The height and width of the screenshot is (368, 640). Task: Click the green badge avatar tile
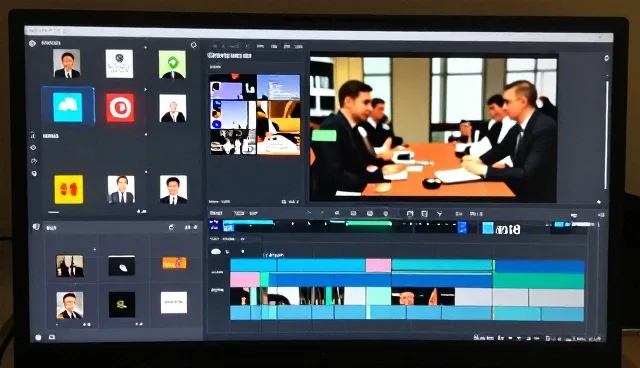coord(172,64)
